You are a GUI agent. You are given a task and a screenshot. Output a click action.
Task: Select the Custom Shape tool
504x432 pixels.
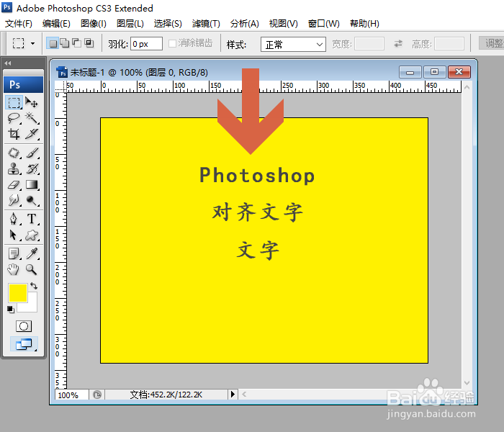[x=32, y=235]
